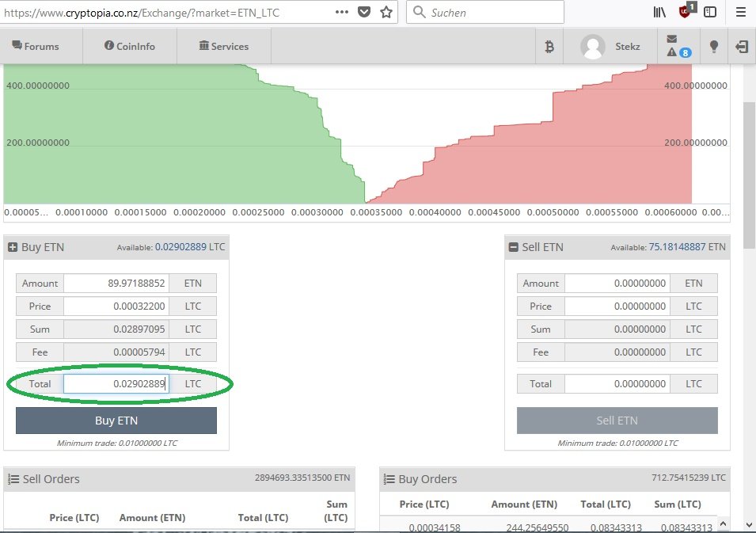
Task: Click the Sell ETN Fee field
Action: (617, 352)
